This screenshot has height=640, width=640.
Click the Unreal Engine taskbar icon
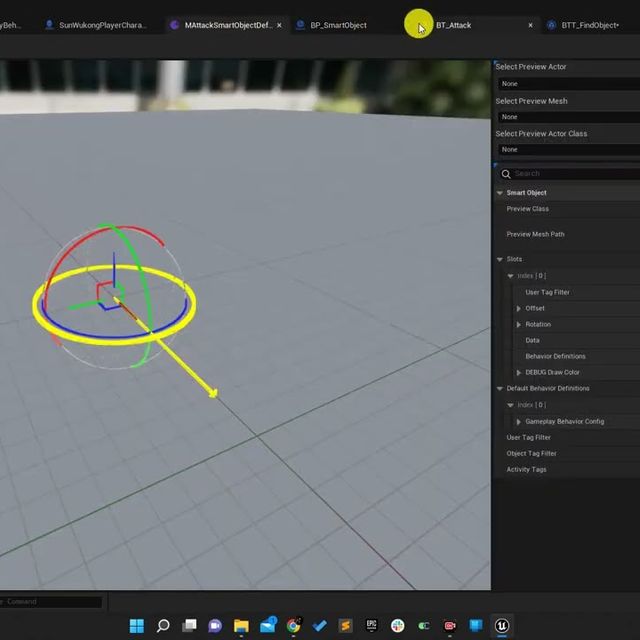[502, 625]
